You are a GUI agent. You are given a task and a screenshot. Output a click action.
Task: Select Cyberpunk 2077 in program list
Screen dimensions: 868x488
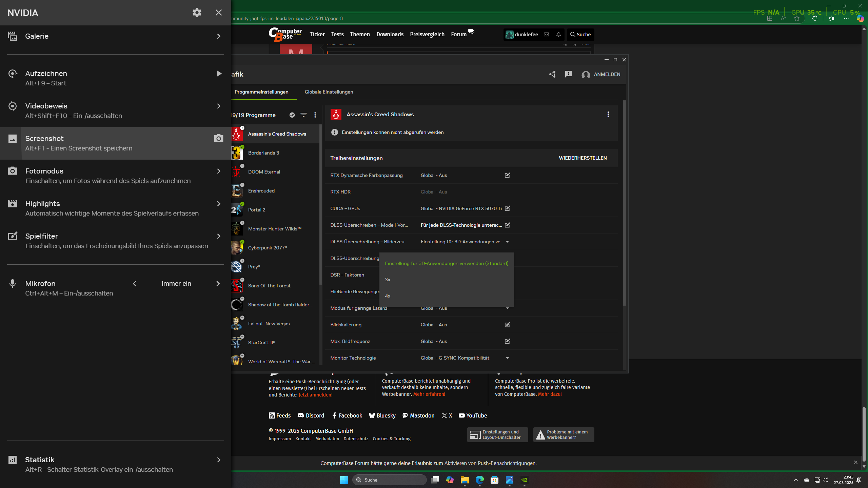point(267,248)
